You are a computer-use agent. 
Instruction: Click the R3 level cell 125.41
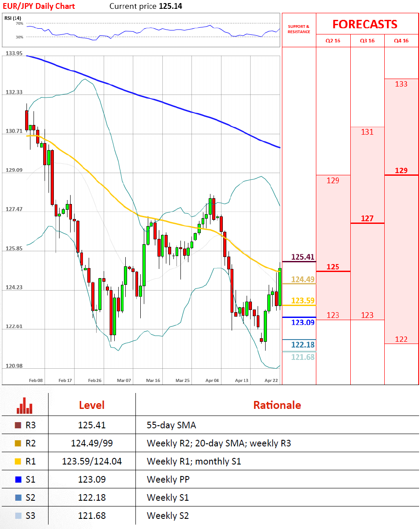point(92,425)
